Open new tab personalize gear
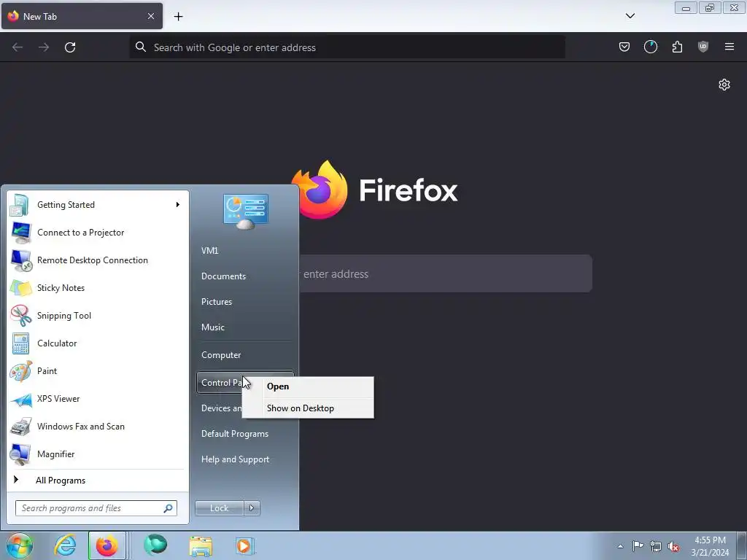Viewport: 747px width, 560px height. pos(724,85)
